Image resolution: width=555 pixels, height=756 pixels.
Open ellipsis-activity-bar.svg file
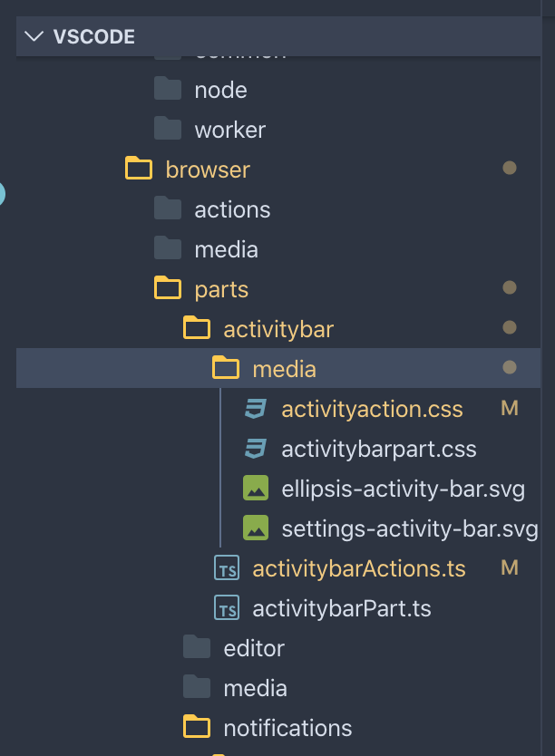(404, 489)
